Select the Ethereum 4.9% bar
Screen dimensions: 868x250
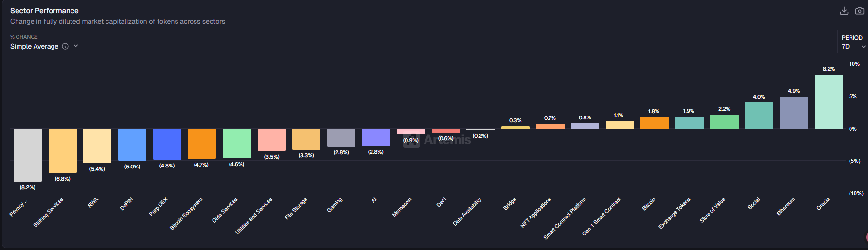(794, 113)
